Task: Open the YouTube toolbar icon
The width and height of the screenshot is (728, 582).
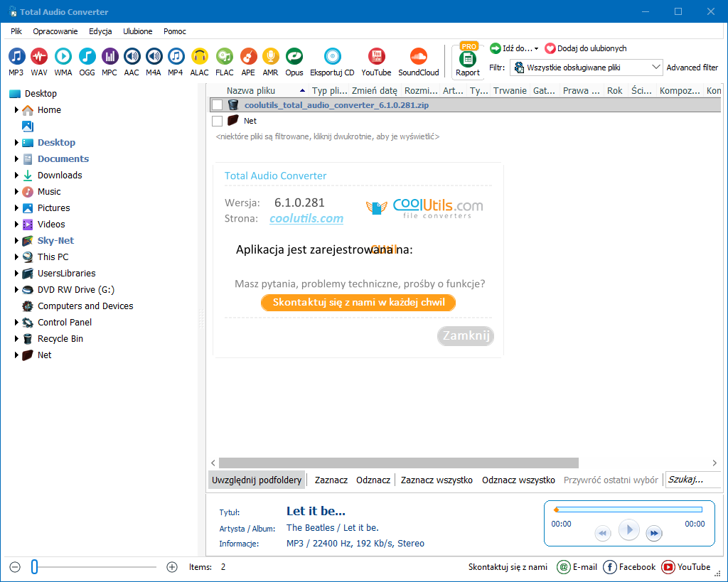Action: click(377, 57)
